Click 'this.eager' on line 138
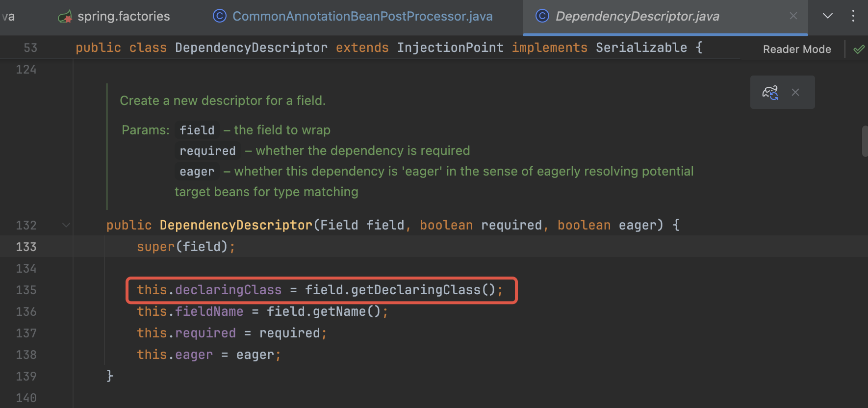The image size is (868, 408). 175,355
